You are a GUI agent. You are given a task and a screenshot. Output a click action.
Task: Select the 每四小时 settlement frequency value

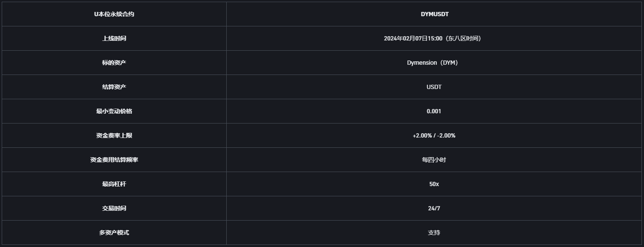tap(434, 160)
